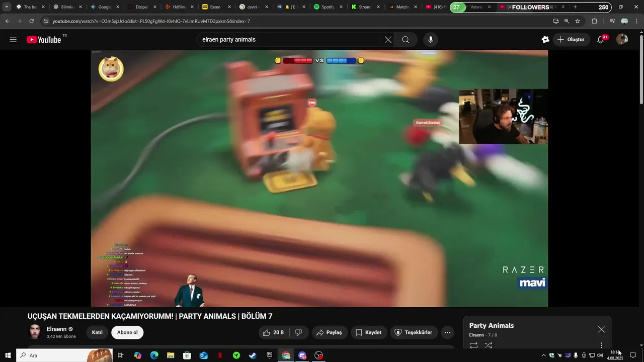Open the YouTube guide hamburger menu
This screenshot has height=362, width=644.
coord(13,40)
